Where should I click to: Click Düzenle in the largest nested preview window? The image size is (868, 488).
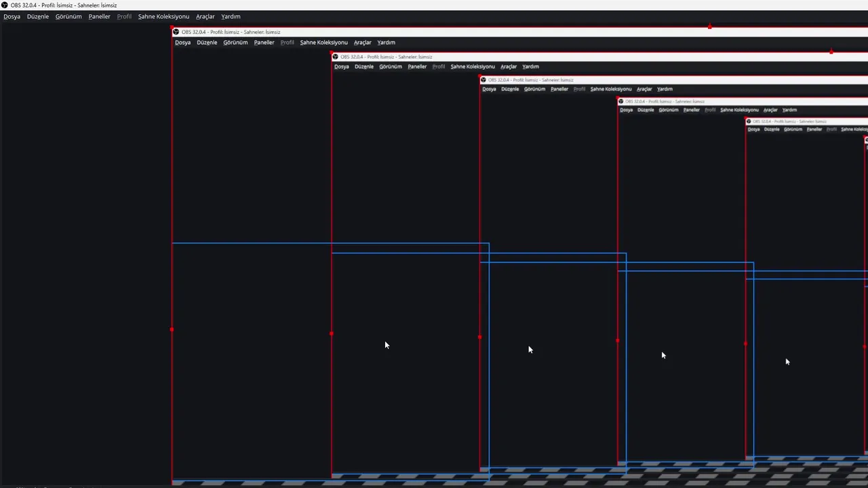point(207,42)
